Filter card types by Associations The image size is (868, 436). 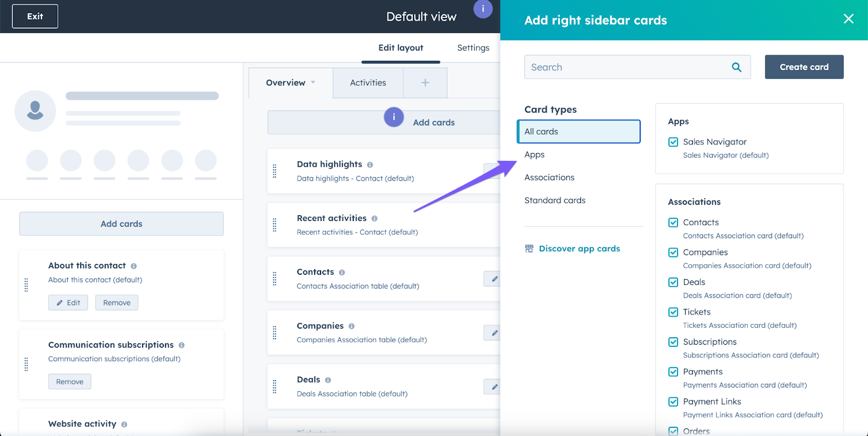click(549, 178)
